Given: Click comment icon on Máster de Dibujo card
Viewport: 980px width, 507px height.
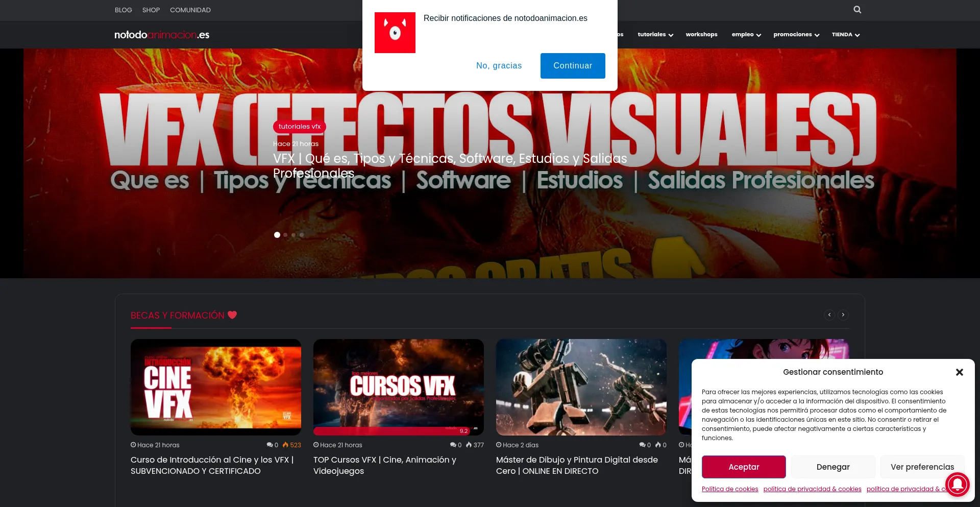Looking at the screenshot, I should pos(642,445).
